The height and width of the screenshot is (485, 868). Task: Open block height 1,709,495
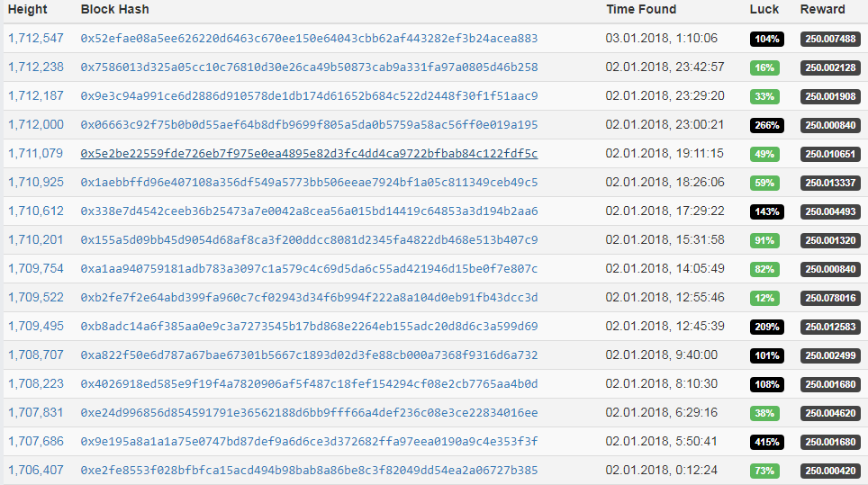36,327
